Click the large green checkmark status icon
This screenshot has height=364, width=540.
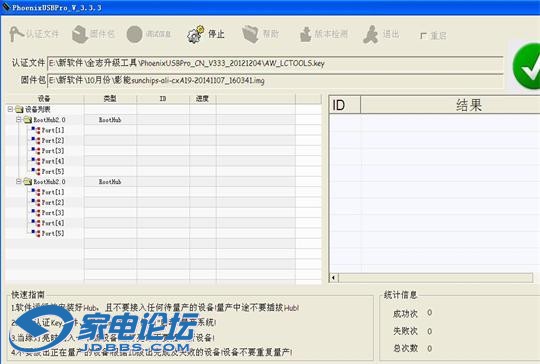(x=526, y=66)
